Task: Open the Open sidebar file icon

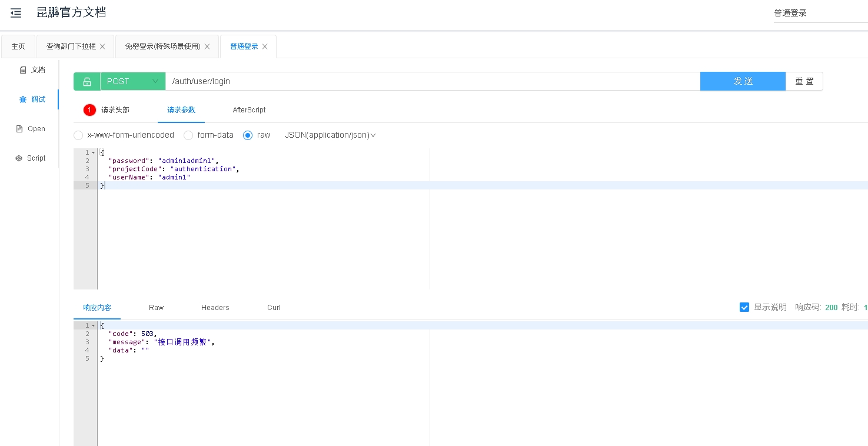Action: (19, 129)
